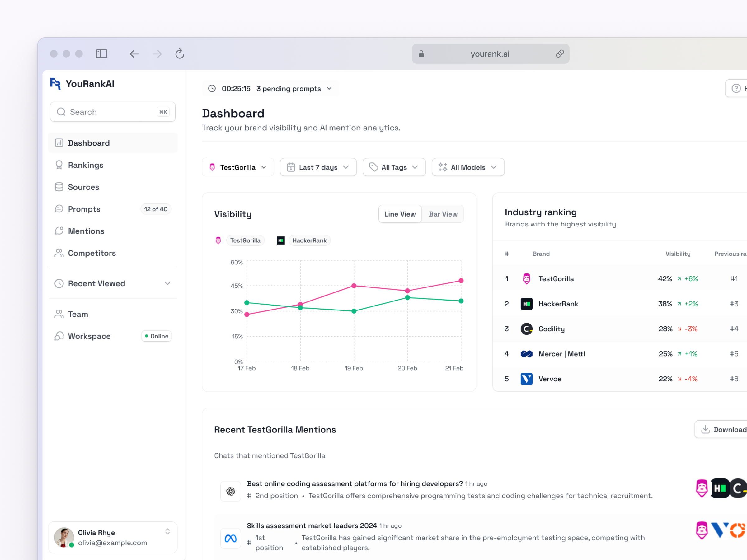747x560 pixels.
Task: Click the Download button above recent mentions
Action: pos(725,429)
